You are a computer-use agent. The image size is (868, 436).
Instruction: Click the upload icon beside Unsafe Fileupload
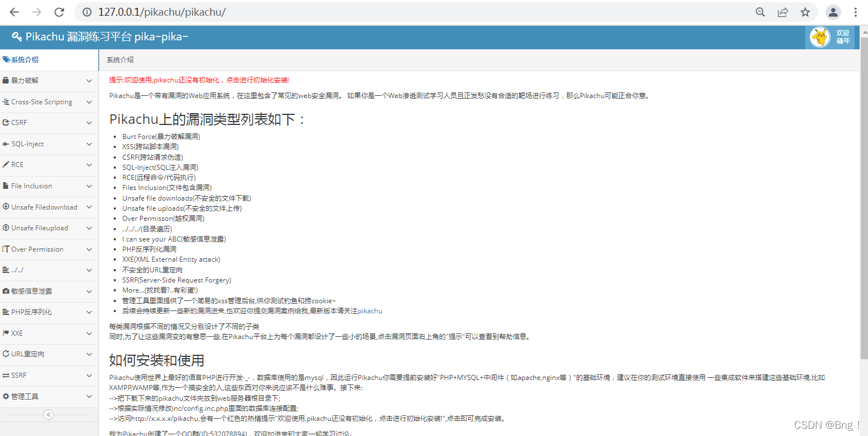click(x=5, y=228)
